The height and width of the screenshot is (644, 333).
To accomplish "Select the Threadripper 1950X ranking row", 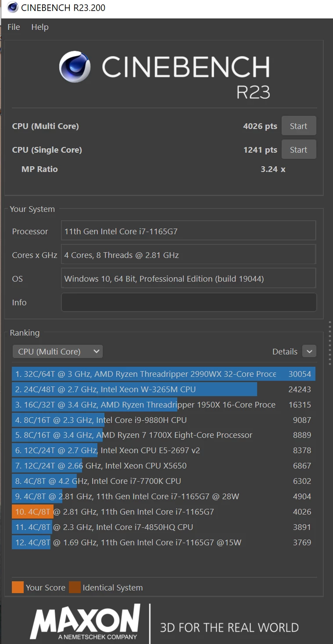I will [x=163, y=405].
